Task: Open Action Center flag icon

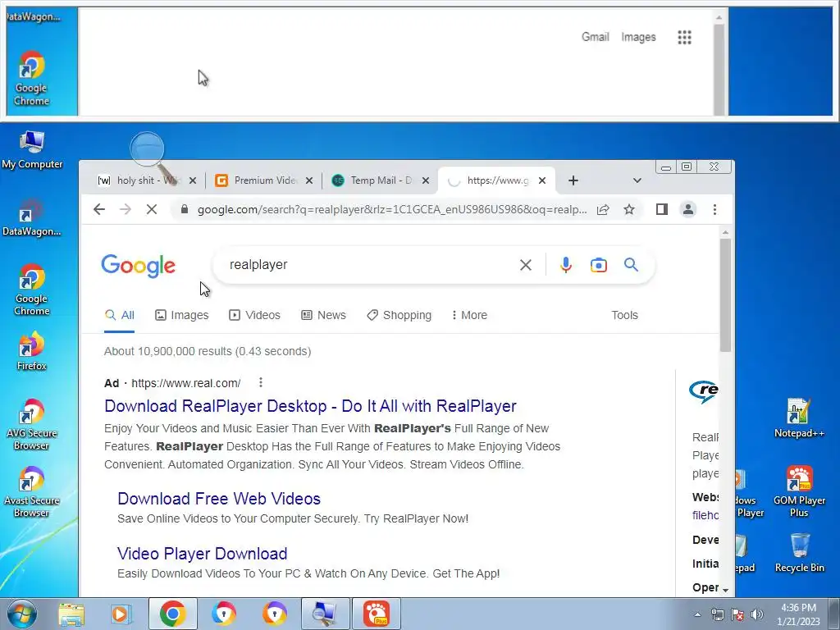Action: [737, 614]
